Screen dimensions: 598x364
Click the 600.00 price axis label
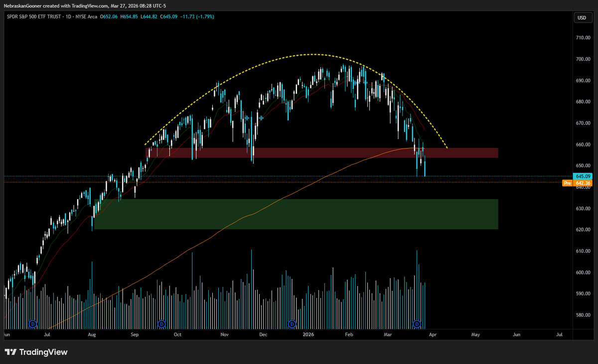(x=583, y=273)
